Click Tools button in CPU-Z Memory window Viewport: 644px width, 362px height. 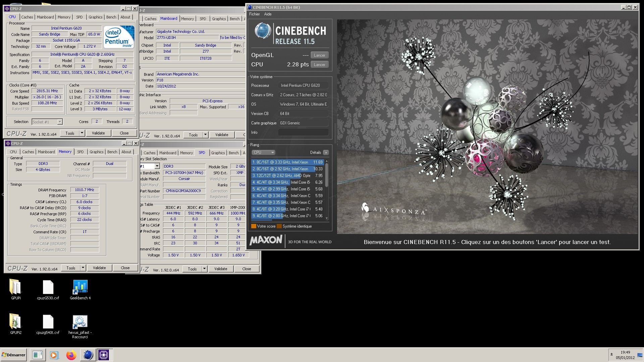point(71,268)
